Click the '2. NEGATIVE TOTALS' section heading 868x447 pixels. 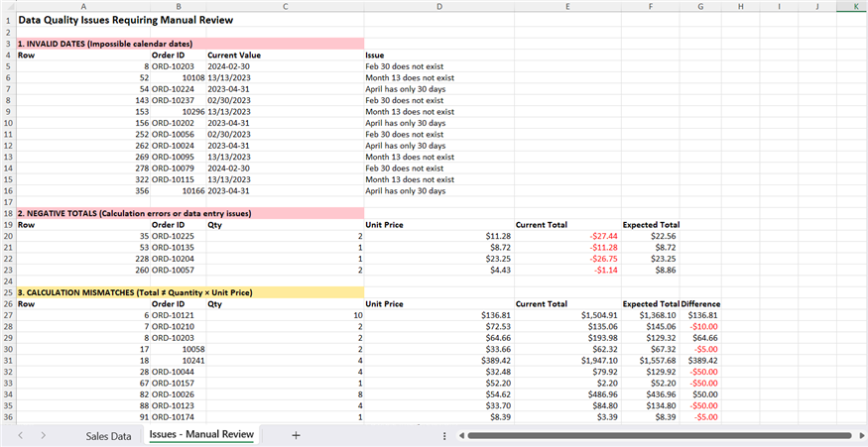pyautogui.click(x=135, y=213)
